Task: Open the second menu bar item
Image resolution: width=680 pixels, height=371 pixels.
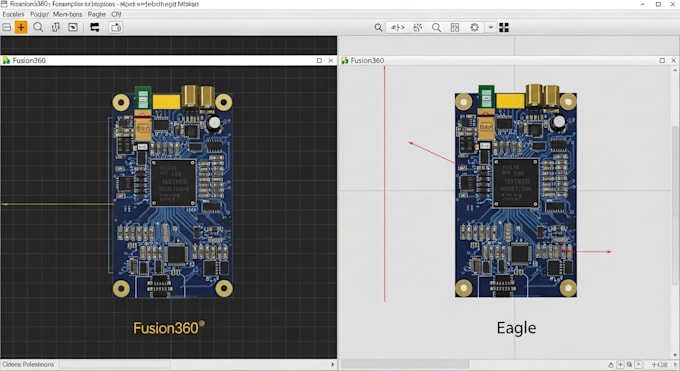Action: tap(39, 14)
